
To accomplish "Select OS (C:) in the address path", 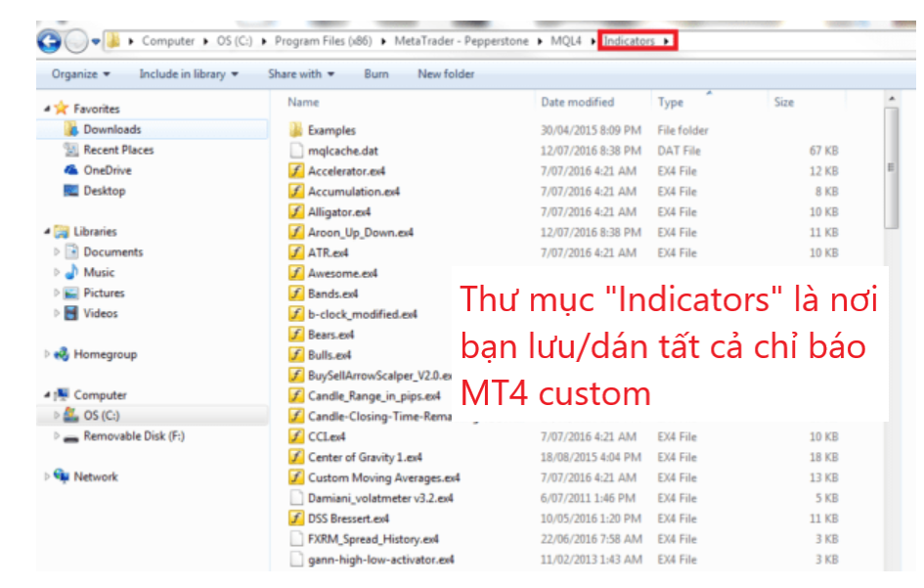I will 234,41.
